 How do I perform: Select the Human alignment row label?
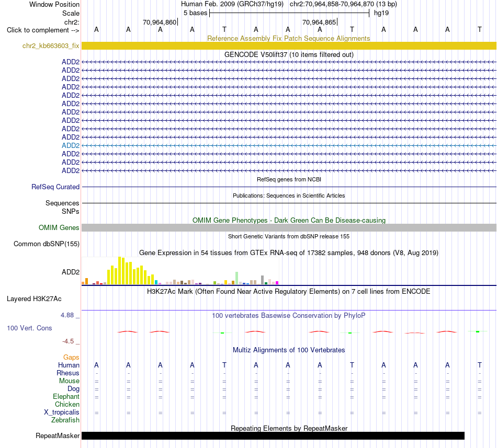[69, 365]
